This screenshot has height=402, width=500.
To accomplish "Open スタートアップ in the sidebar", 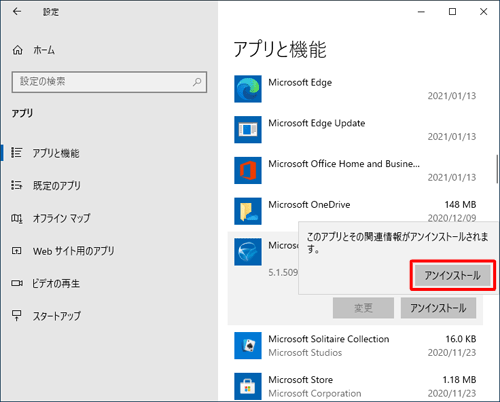I will coord(57,316).
